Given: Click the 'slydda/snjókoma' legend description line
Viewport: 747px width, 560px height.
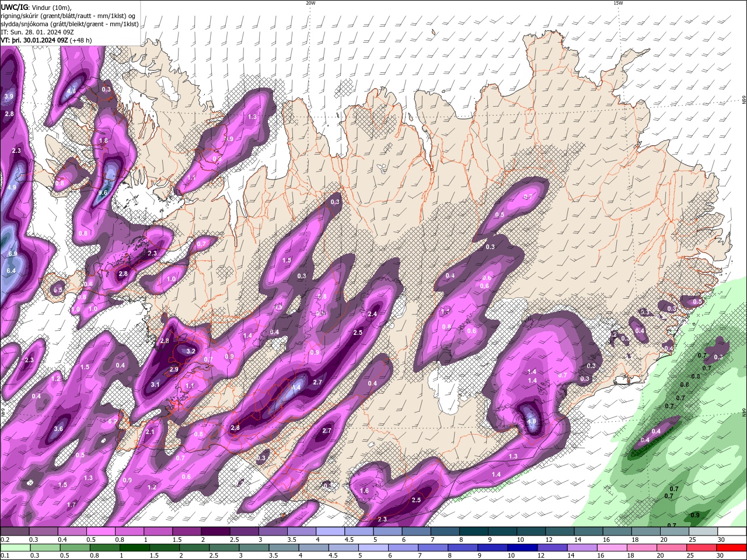Looking at the screenshot, I should point(69,24).
